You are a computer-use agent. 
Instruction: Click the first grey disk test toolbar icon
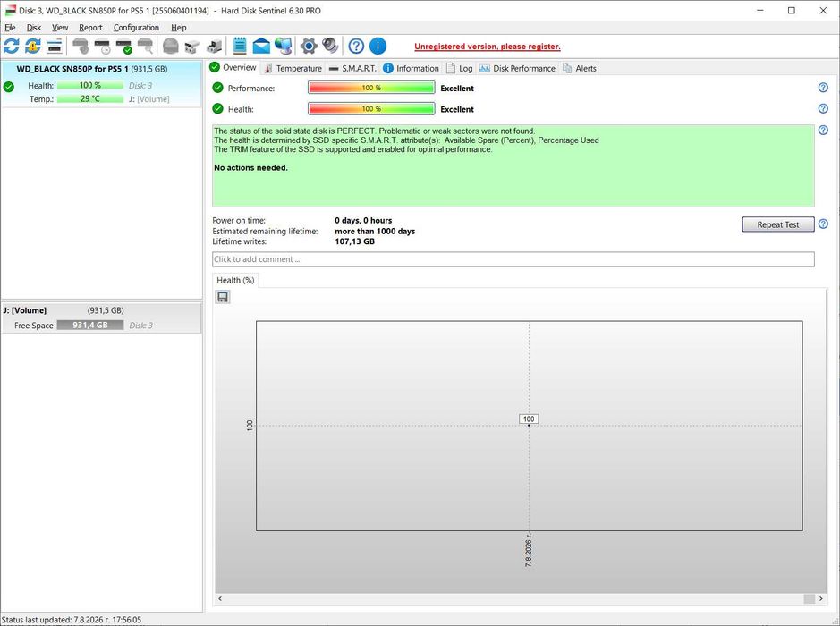(x=81, y=46)
